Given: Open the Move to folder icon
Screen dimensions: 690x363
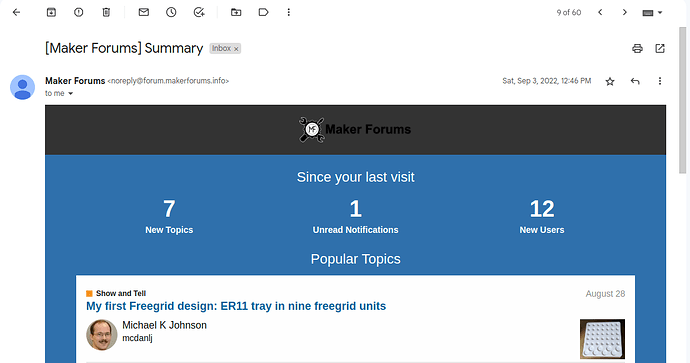Looking at the screenshot, I should point(236,12).
